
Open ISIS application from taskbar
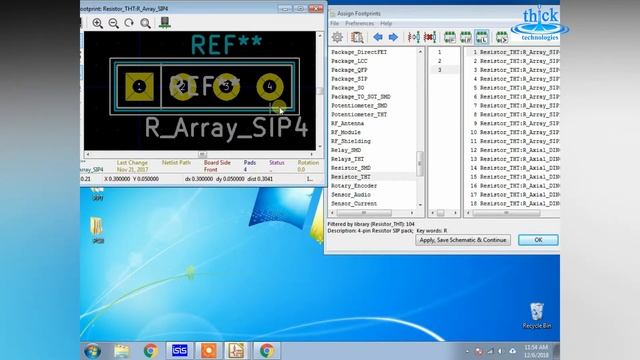coord(180,351)
